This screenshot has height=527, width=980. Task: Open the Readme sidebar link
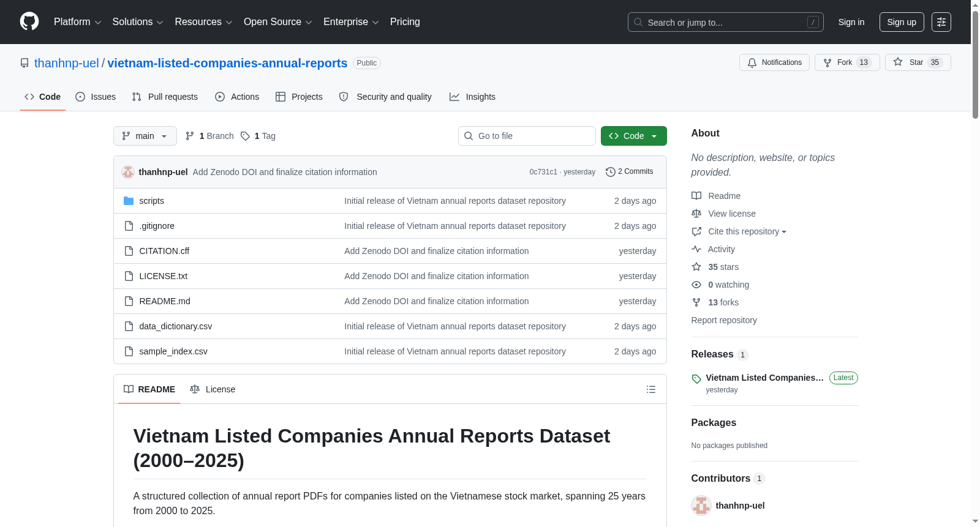point(716,196)
